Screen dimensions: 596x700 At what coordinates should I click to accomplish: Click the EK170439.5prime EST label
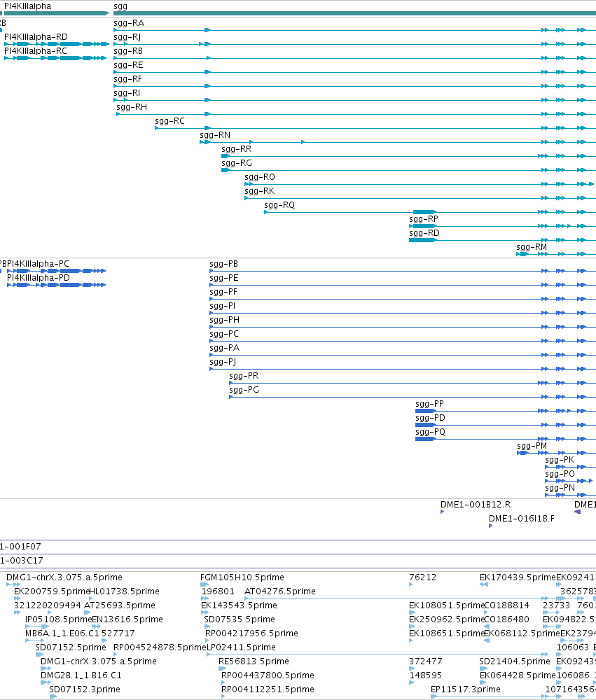click(518, 577)
